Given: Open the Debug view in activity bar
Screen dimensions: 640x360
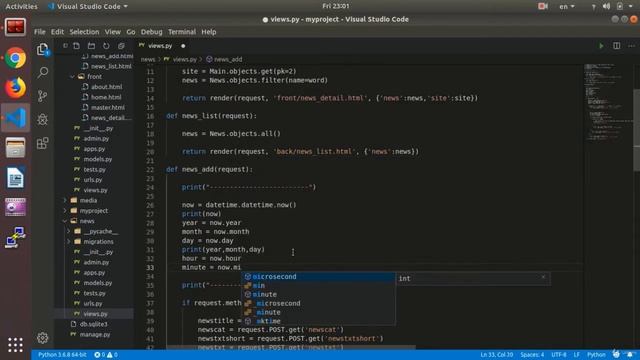Looking at the screenshot, I should tap(42, 120).
